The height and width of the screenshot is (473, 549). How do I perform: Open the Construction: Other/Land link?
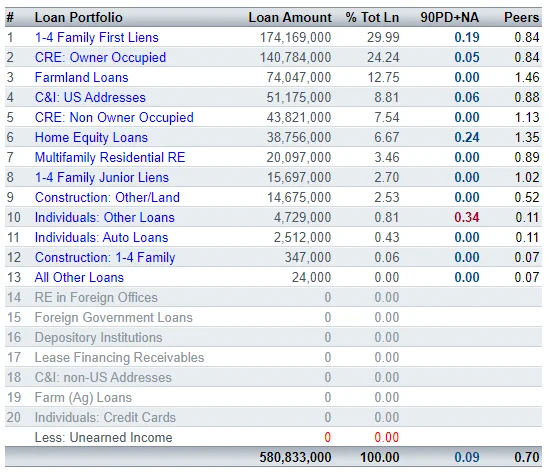click(x=107, y=197)
